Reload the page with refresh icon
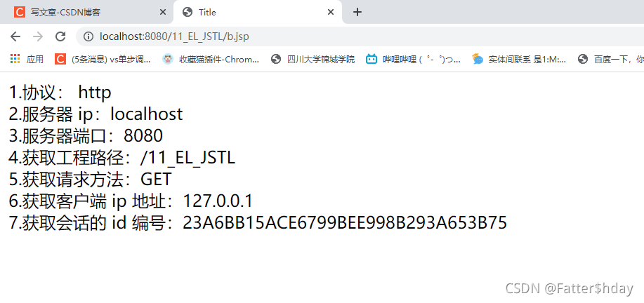Image resolution: width=644 pixels, height=303 pixels. pyautogui.click(x=60, y=37)
